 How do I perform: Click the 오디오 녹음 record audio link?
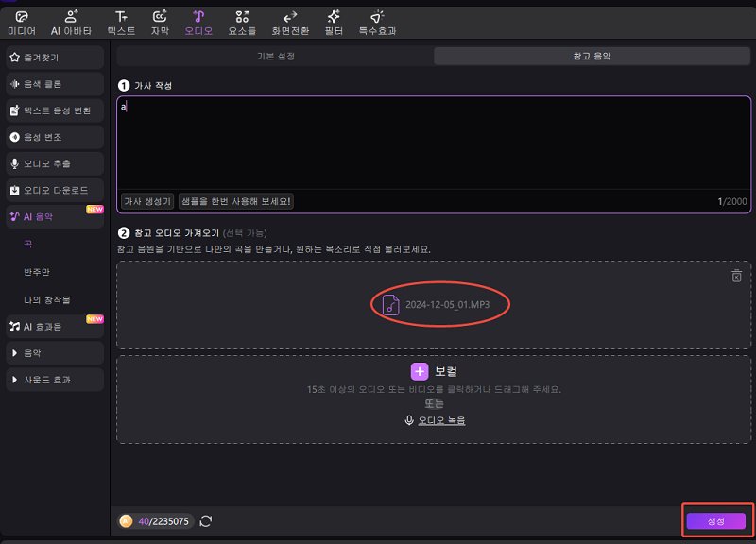click(441, 420)
